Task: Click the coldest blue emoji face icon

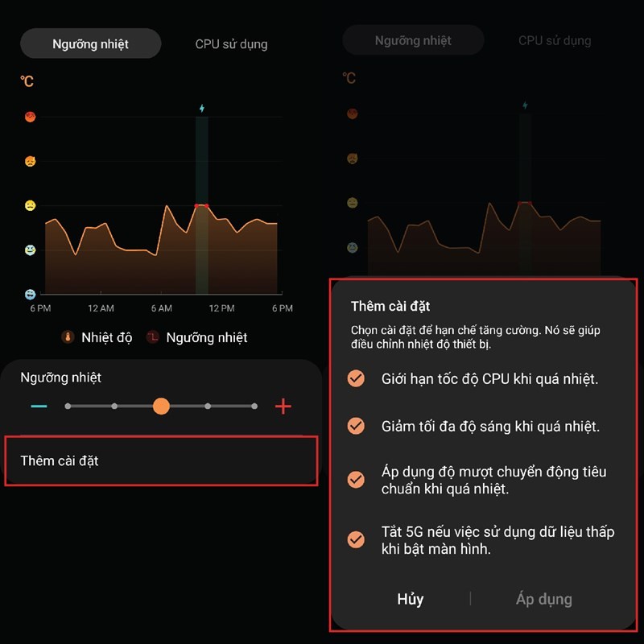Action: (x=30, y=294)
